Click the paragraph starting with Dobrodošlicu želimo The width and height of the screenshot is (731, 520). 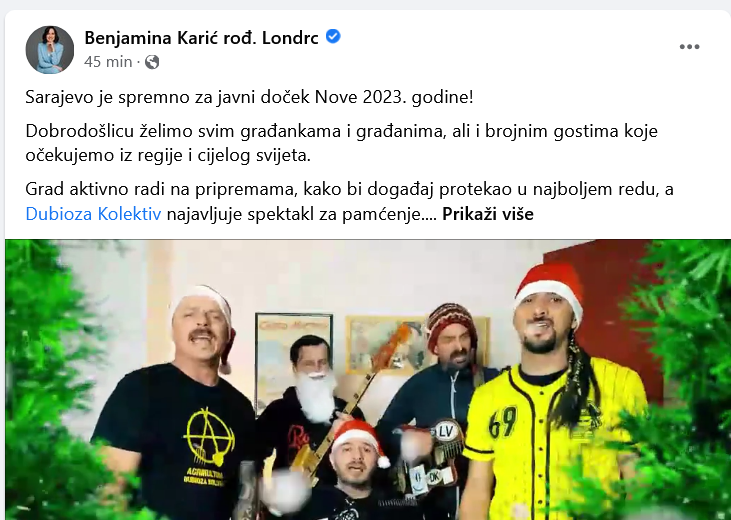point(341,143)
